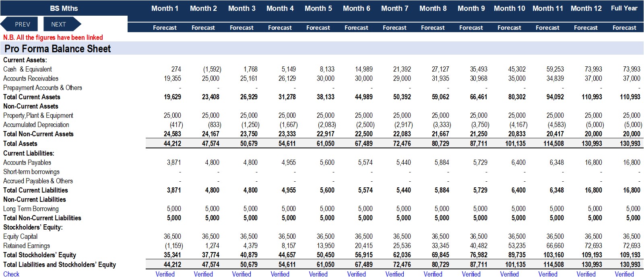This screenshot has width=644, height=279.
Task: Click the Accrued Payables & Others label
Action: (x=38, y=181)
